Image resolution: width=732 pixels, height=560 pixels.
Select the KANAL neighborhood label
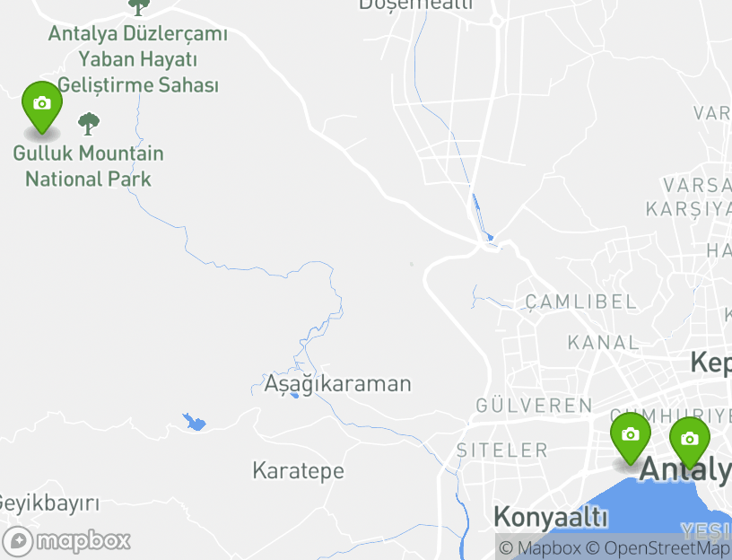603,343
